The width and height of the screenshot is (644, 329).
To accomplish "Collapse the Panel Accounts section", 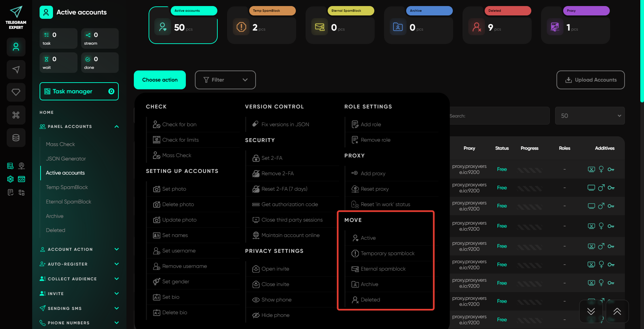I will tap(116, 127).
